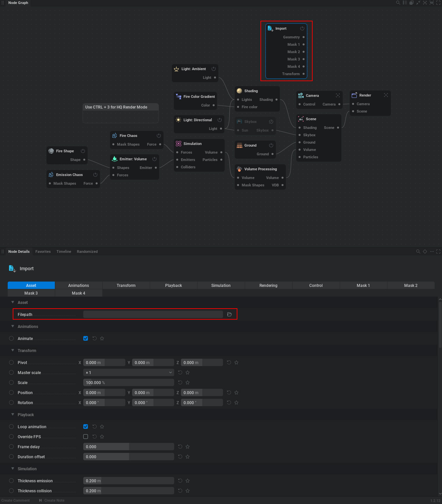Switch to the Randomized tab

pos(87,251)
